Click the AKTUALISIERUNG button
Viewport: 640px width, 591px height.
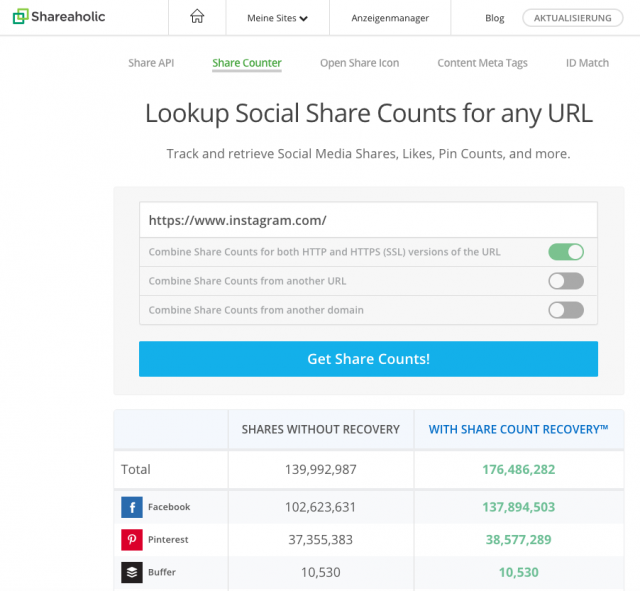pos(573,18)
